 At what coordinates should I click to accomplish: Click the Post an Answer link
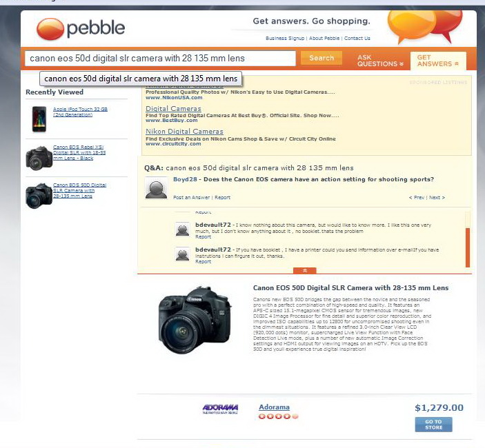(192, 197)
